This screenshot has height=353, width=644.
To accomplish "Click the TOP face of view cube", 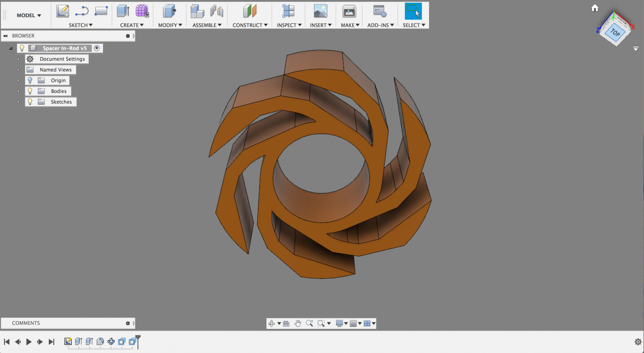I will coord(615,32).
